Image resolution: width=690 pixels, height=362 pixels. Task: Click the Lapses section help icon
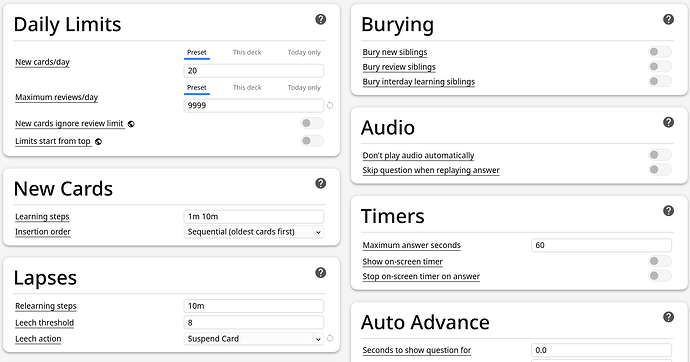[x=320, y=273]
